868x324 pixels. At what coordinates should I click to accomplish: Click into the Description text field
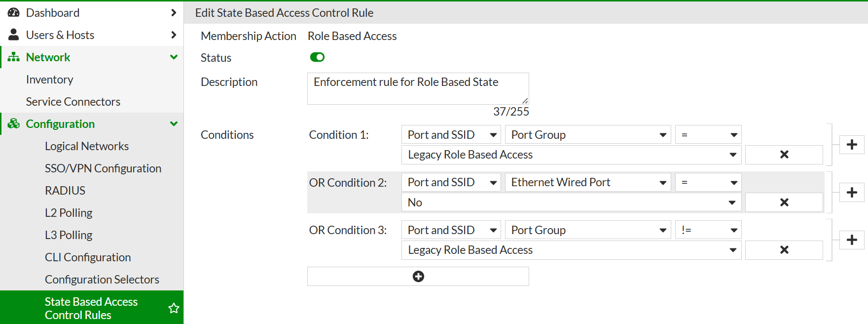[418, 89]
